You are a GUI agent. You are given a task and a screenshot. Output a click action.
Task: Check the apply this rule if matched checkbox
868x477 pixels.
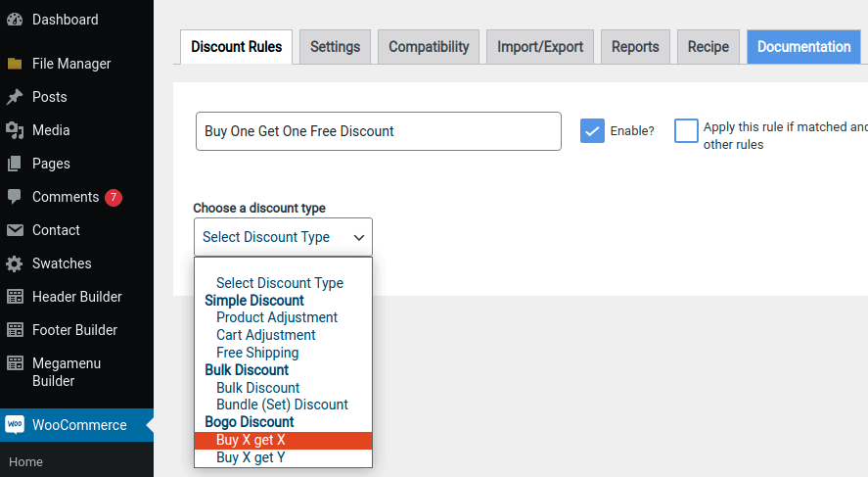(686, 131)
